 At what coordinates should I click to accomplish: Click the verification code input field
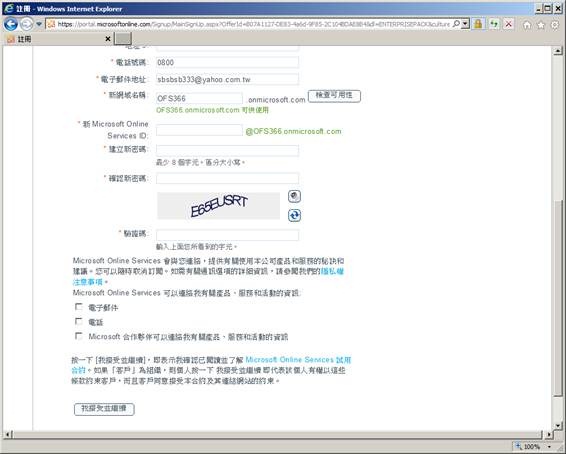pos(227,235)
